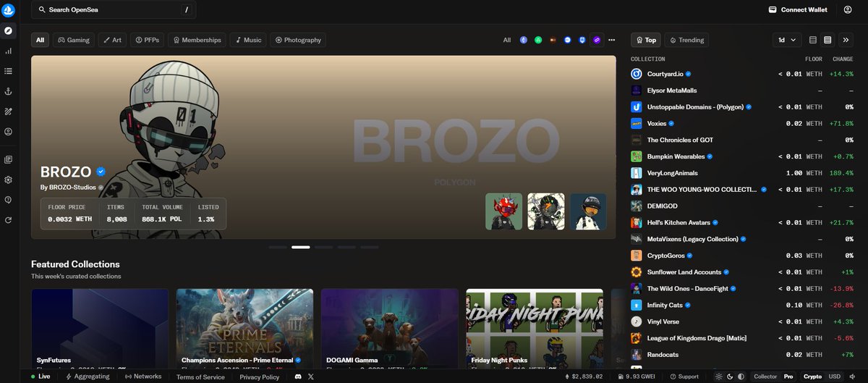This screenshot has height=383, width=868.
Task: Select the half-circle system theme icon
Action: [740, 376]
